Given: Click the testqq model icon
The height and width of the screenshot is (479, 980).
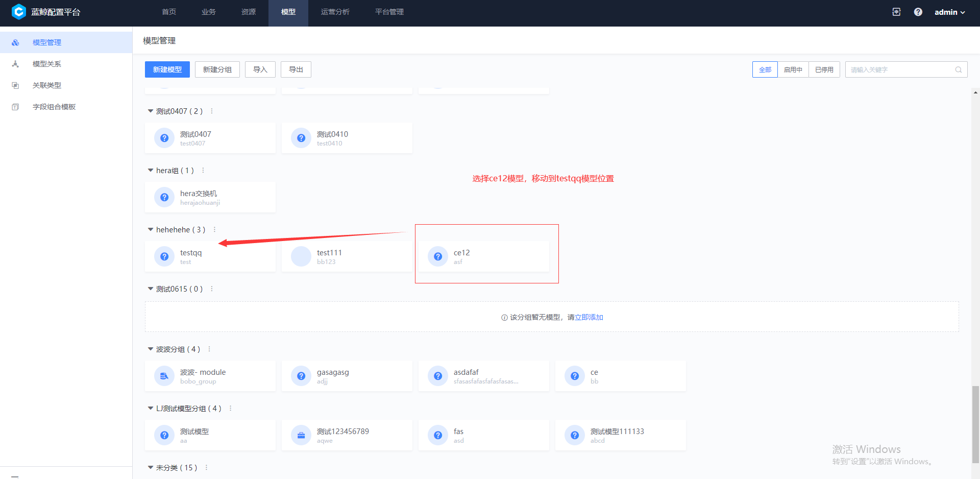Looking at the screenshot, I should (x=164, y=256).
